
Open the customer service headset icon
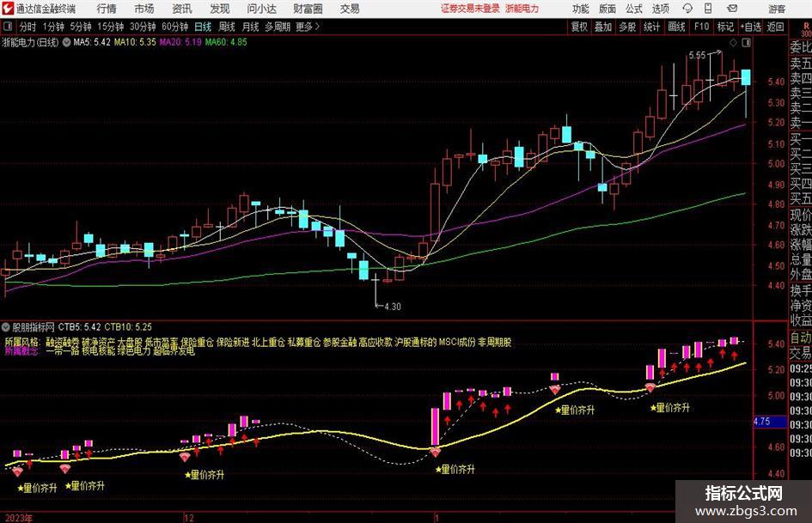687,9
